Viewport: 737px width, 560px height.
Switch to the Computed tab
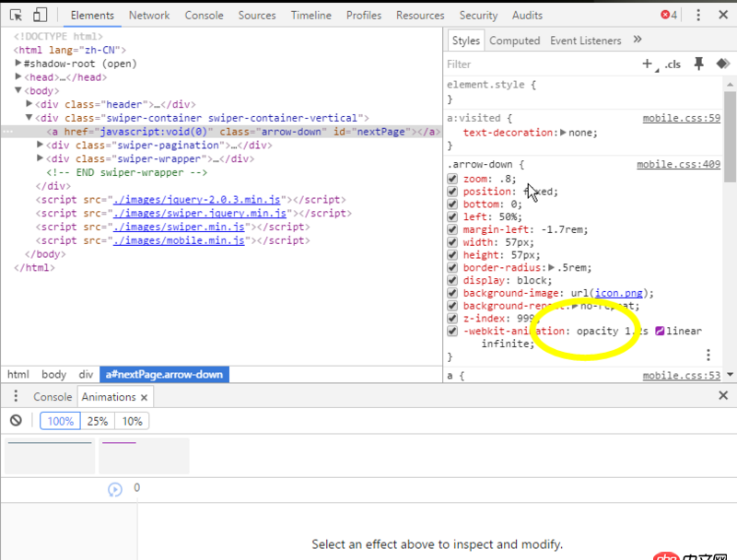click(515, 40)
